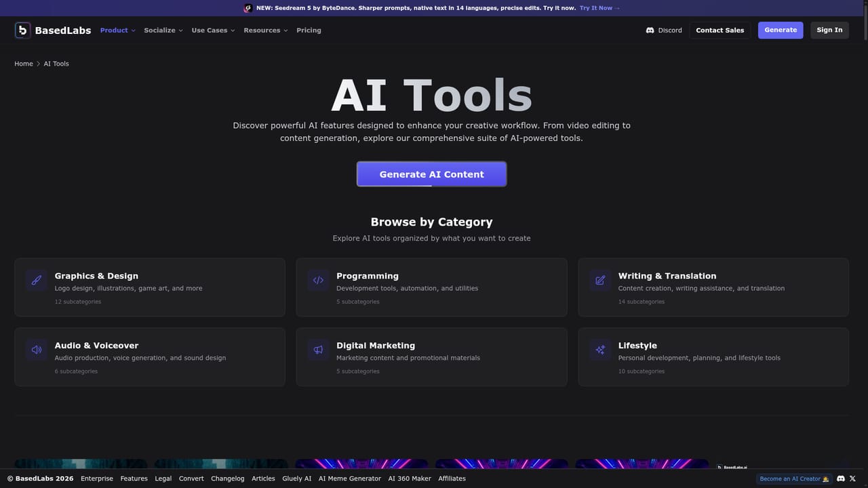Image resolution: width=868 pixels, height=488 pixels.
Task: Open the Convert footer link
Action: 191,479
